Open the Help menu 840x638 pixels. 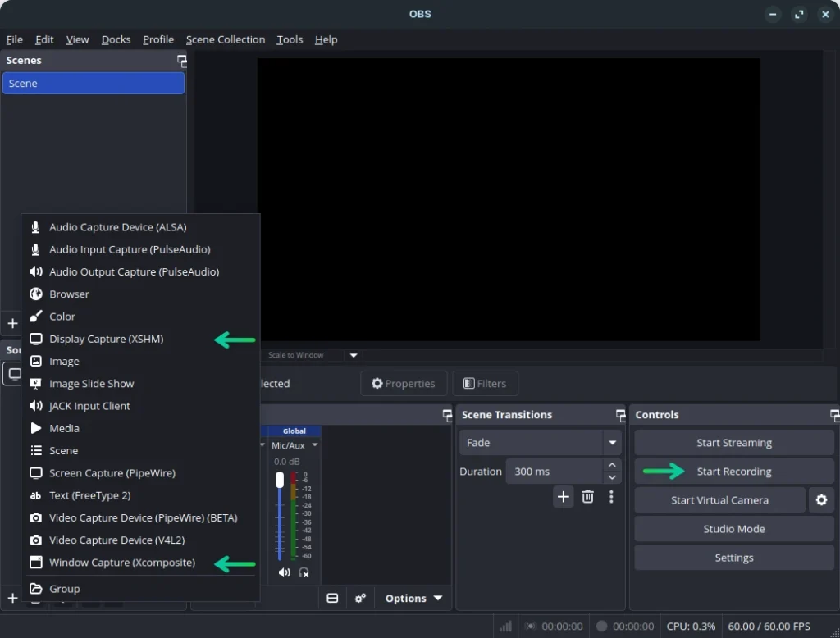[326, 39]
